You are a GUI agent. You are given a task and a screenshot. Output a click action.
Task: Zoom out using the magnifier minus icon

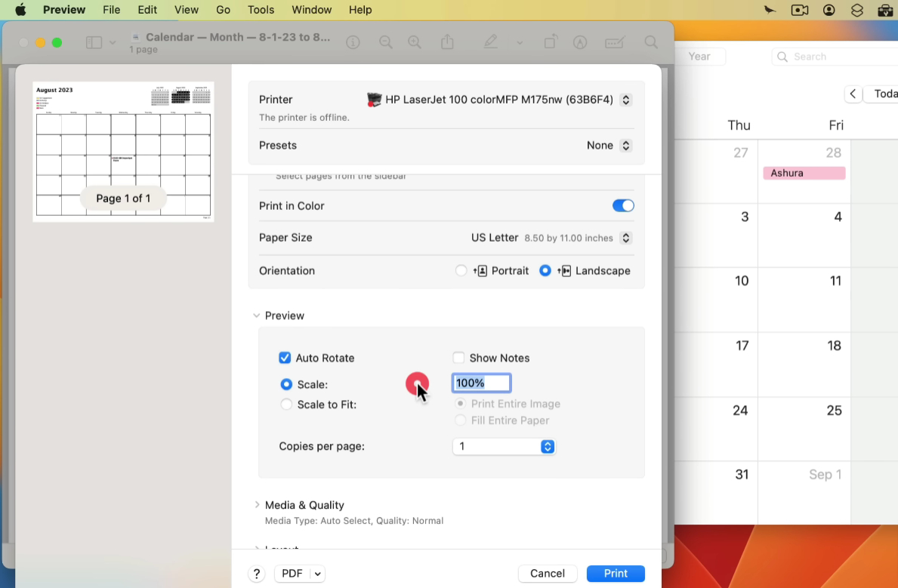coord(386,42)
